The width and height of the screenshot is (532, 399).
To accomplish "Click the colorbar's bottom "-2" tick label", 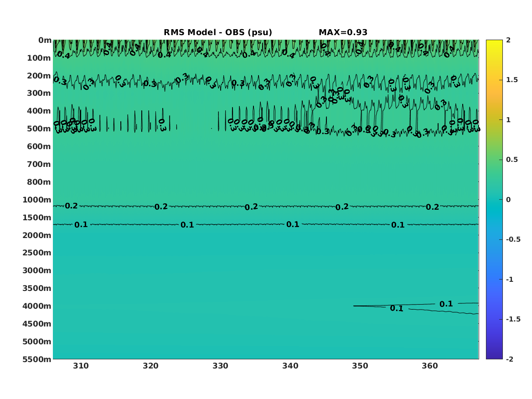I will (x=510, y=359).
